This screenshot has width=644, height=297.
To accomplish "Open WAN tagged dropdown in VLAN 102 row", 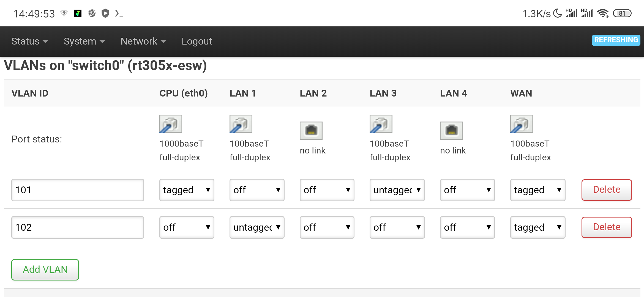I will tap(537, 227).
